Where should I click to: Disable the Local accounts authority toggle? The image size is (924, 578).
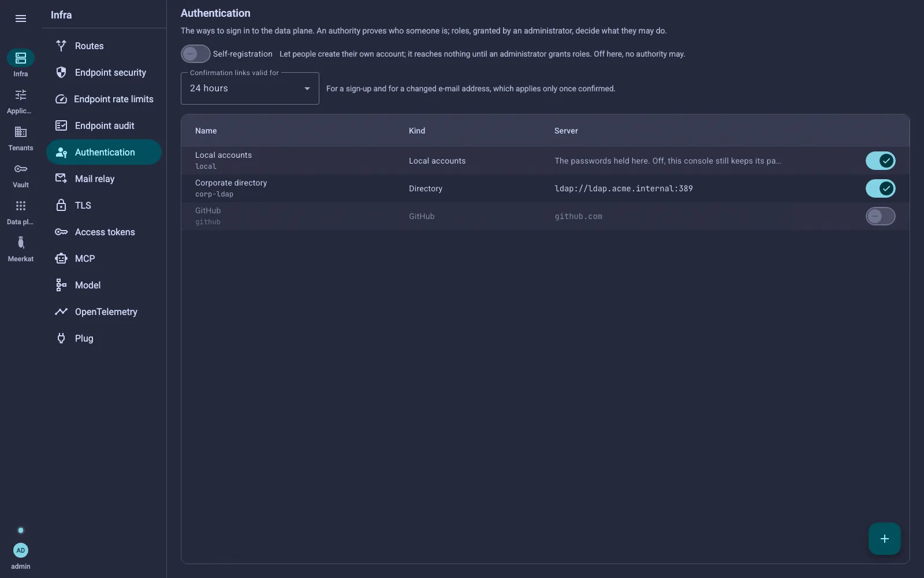pos(880,161)
